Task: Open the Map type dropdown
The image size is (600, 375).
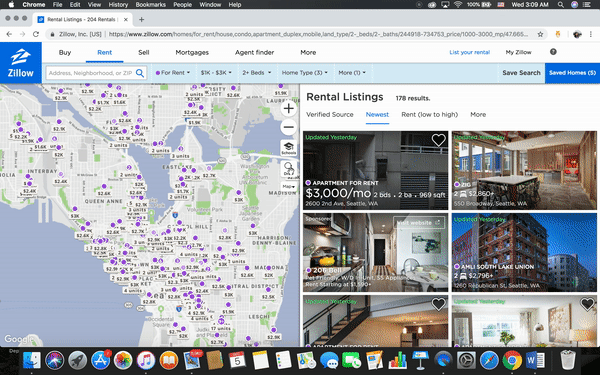Action: [x=289, y=186]
